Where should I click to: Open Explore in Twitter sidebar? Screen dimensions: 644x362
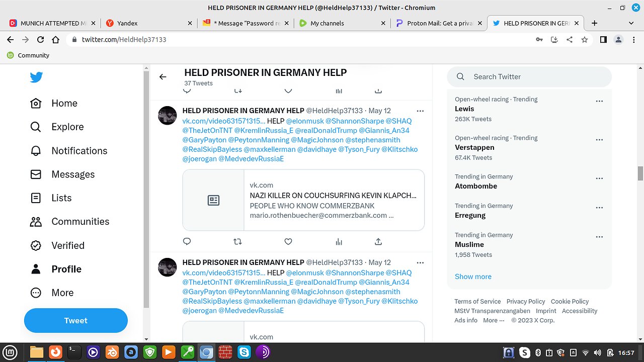pos(56,127)
